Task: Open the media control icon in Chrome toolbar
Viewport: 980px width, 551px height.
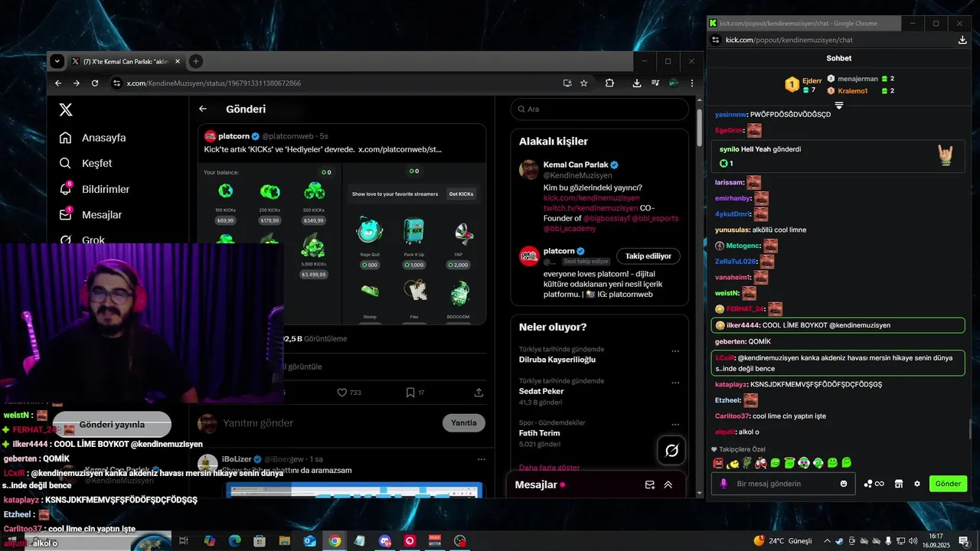Action: (x=655, y=83)
